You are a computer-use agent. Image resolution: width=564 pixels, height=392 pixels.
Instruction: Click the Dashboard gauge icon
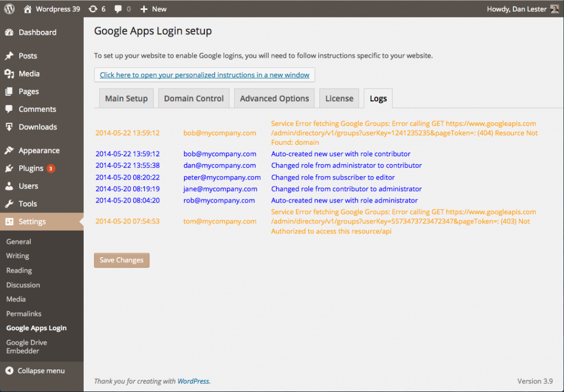[x=9, y=32]
